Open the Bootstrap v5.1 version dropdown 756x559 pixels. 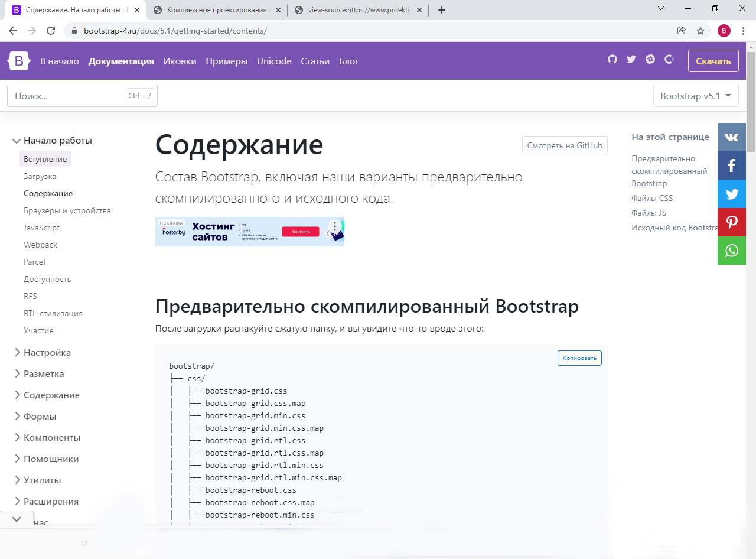[x=695, y=96]
